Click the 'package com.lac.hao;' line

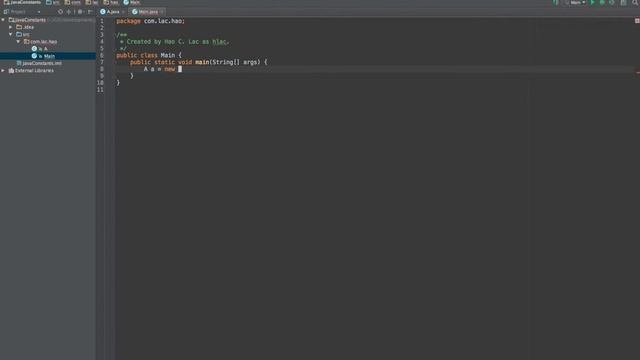tap(151, 21)
